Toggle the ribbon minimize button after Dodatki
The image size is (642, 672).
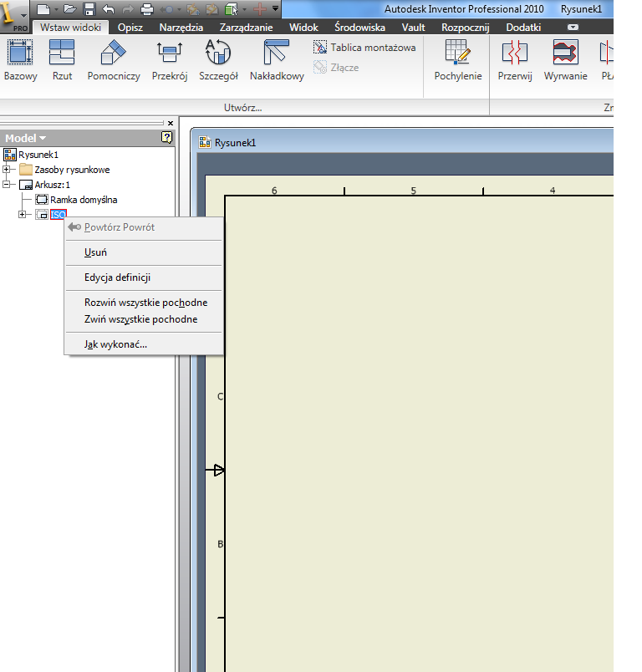573,28
